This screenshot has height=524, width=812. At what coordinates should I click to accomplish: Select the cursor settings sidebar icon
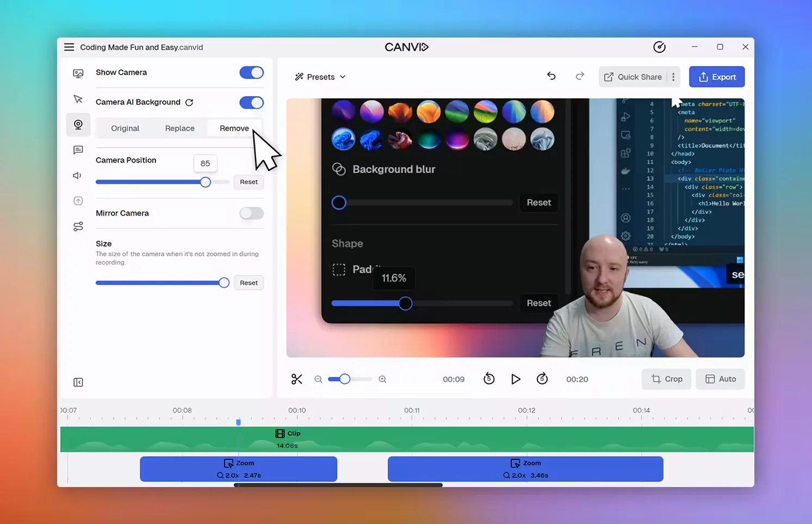tap(78, 99)
